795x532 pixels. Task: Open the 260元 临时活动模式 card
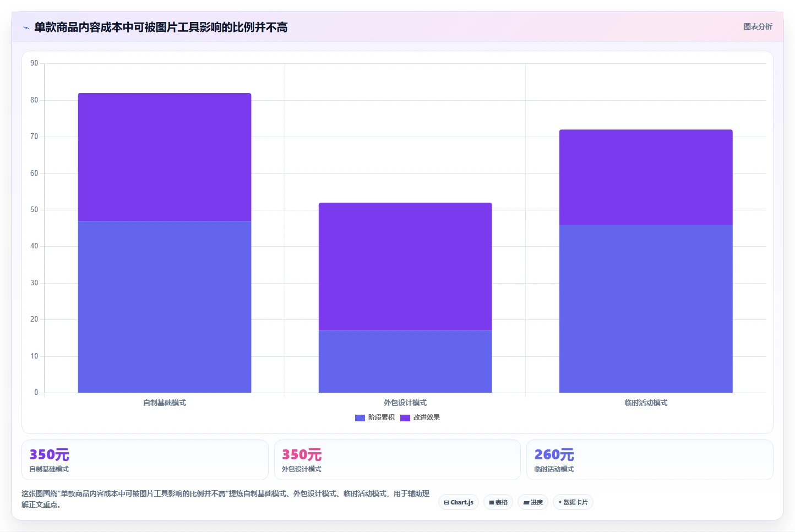click(650, 460)
